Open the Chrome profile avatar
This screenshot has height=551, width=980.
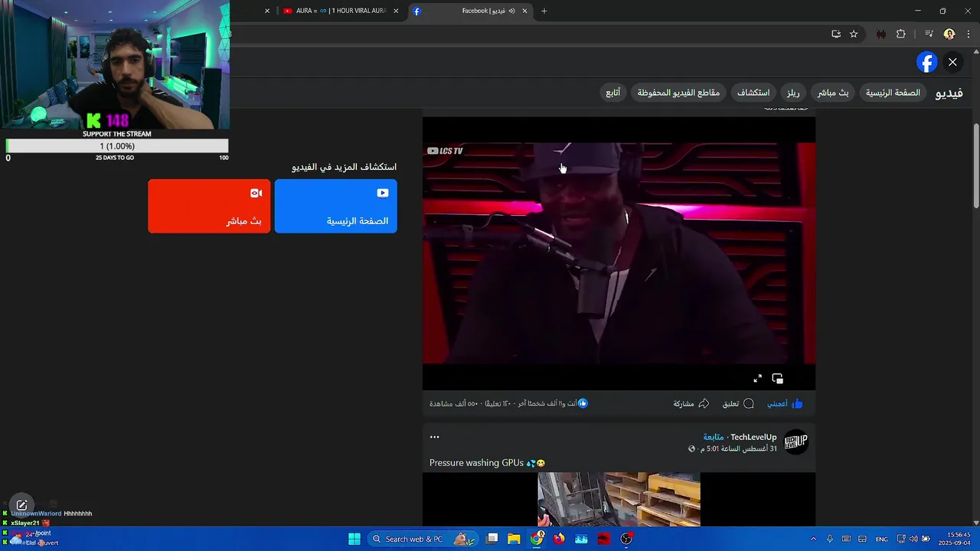coord(949,34)
